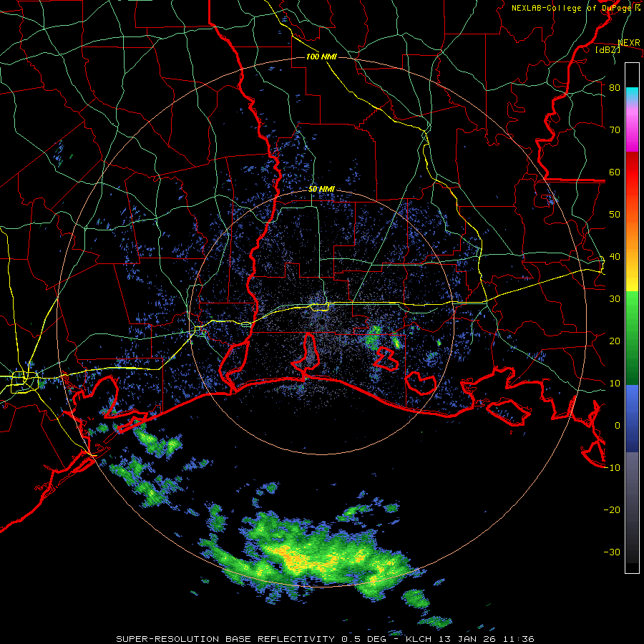The image size is (644, 644).
Task: Click the 70 value on the dBZ scale
Action: pos(615,130)
